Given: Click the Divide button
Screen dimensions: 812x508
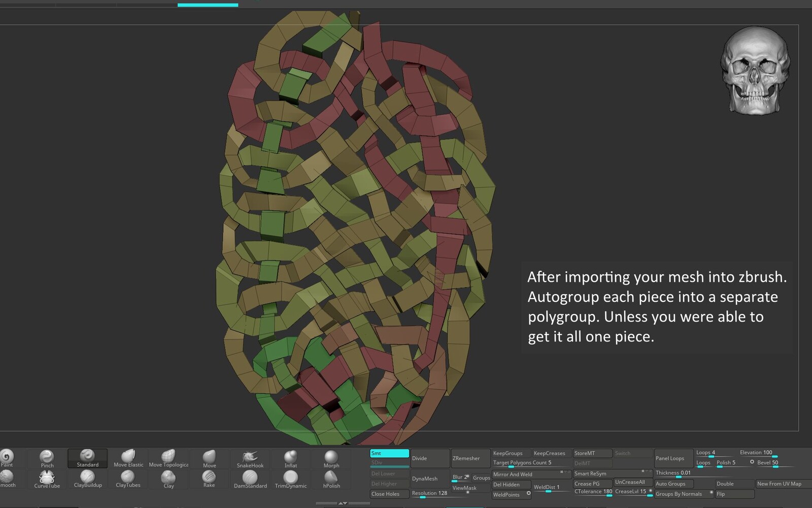Looking at the screenshot, I should pos(430,458).
